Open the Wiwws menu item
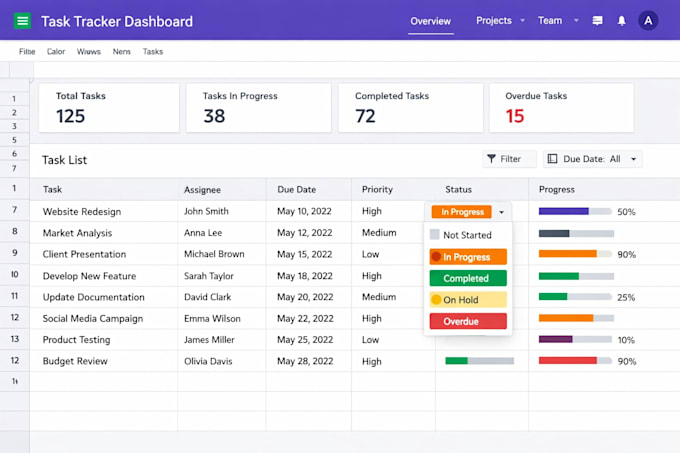 pyautogui.click(x=88, y=52)
